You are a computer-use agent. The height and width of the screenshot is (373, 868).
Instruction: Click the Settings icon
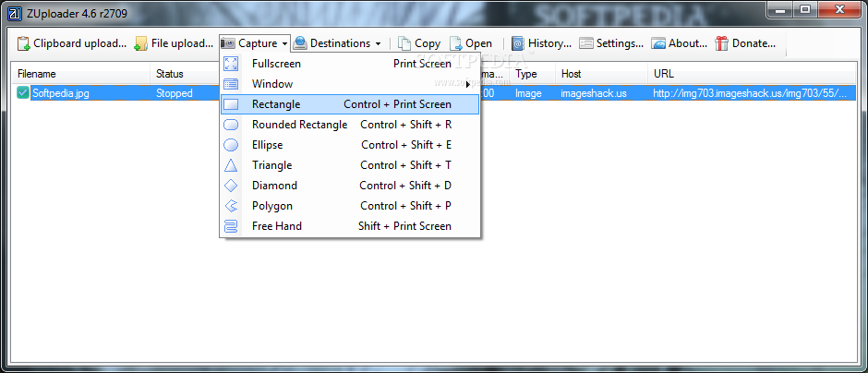click(586, 43)
